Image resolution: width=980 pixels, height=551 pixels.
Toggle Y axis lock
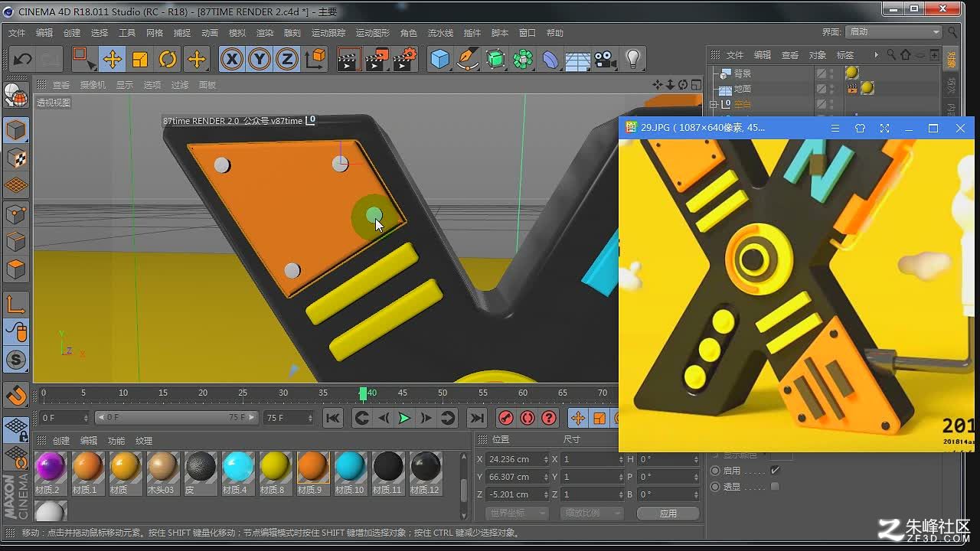click(259, 59)
